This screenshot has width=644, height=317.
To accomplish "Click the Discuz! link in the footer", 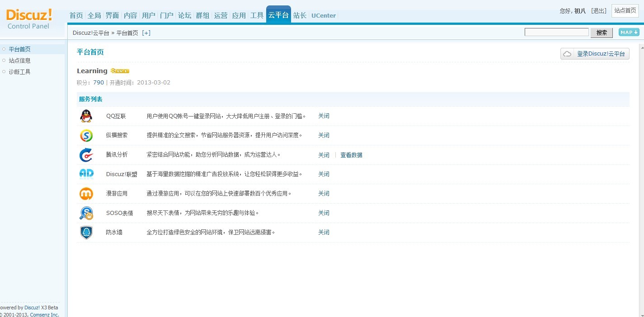I will (32, 308).
